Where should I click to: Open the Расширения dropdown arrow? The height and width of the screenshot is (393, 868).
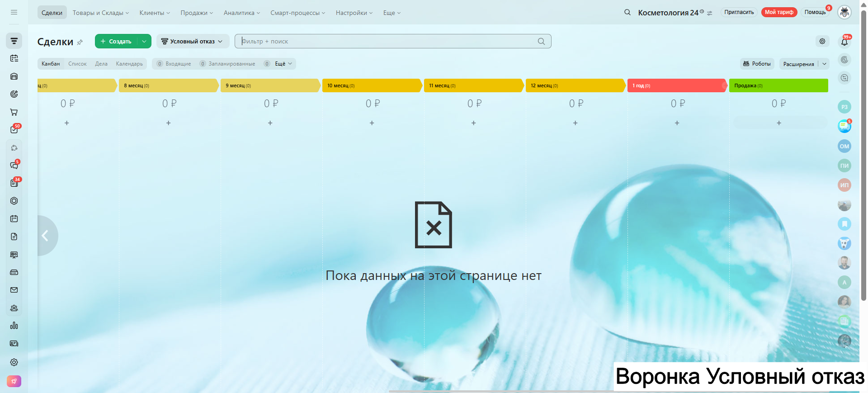point(824,64)
